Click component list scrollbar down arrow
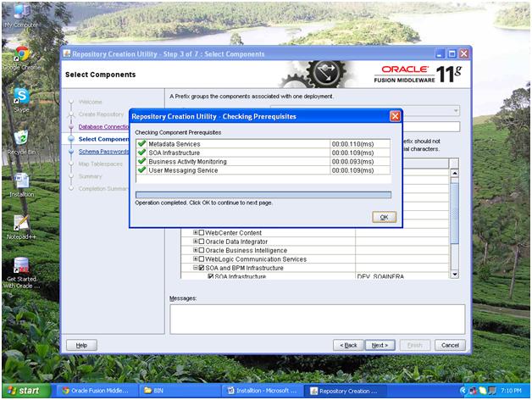 (x=455, y=274)
